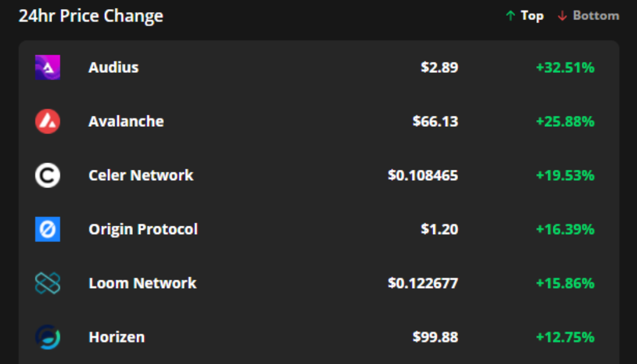Click the 24hr Price Change heading
Screen dimensions: 637x364
pyautogui.click(x=92, y=16)
